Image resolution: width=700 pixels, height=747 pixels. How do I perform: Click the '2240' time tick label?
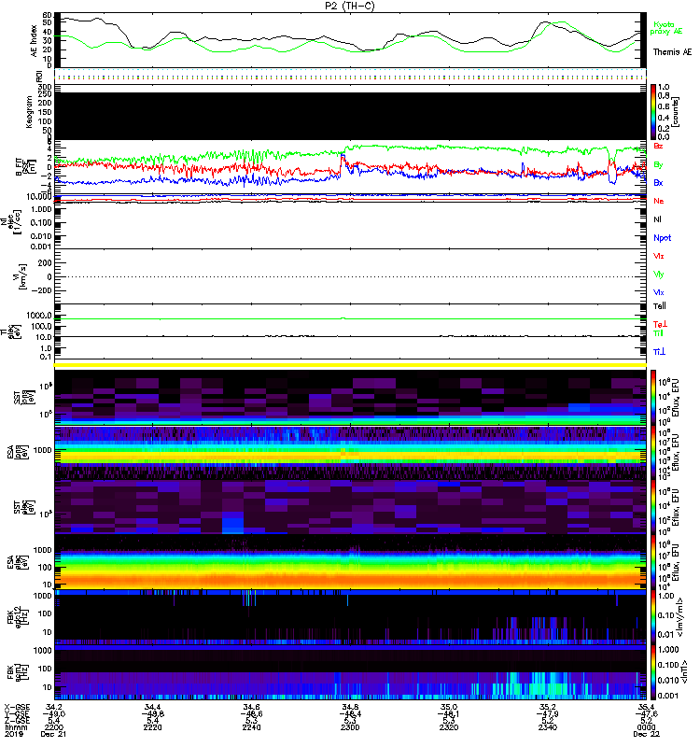pyautogui.click(x=251, y=727)
